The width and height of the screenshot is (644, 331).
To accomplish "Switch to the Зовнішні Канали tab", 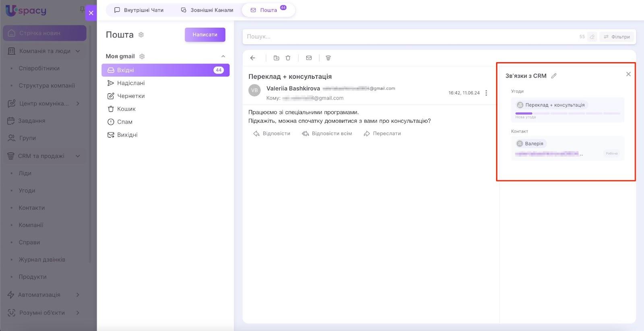I will pyautogui.click(x=207, y=10).
